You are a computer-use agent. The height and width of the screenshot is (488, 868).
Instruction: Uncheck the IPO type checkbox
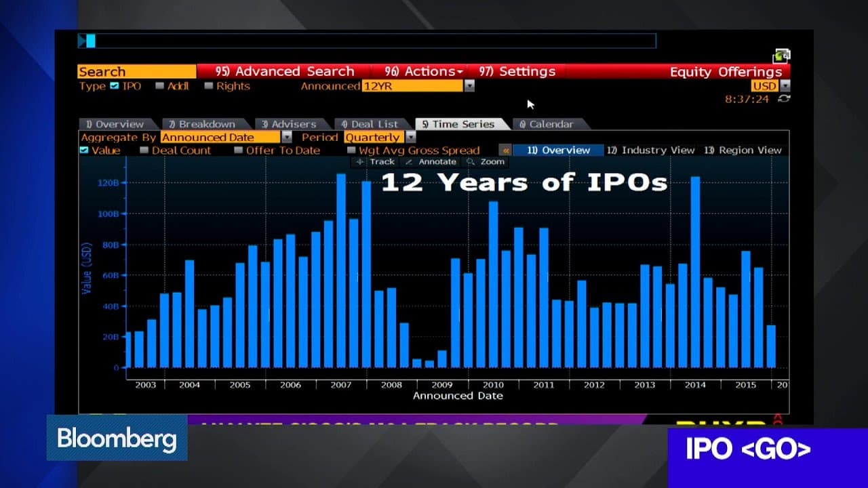coord(114,86)
